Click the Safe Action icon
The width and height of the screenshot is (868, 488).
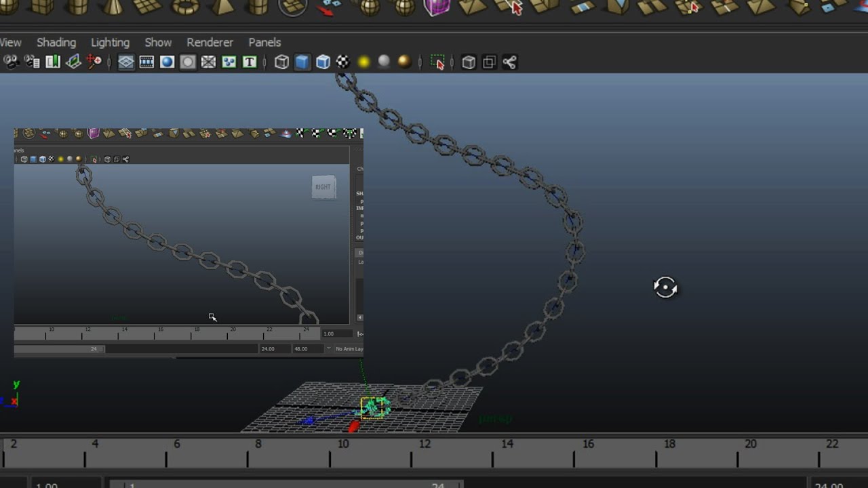tap(229, 62)
